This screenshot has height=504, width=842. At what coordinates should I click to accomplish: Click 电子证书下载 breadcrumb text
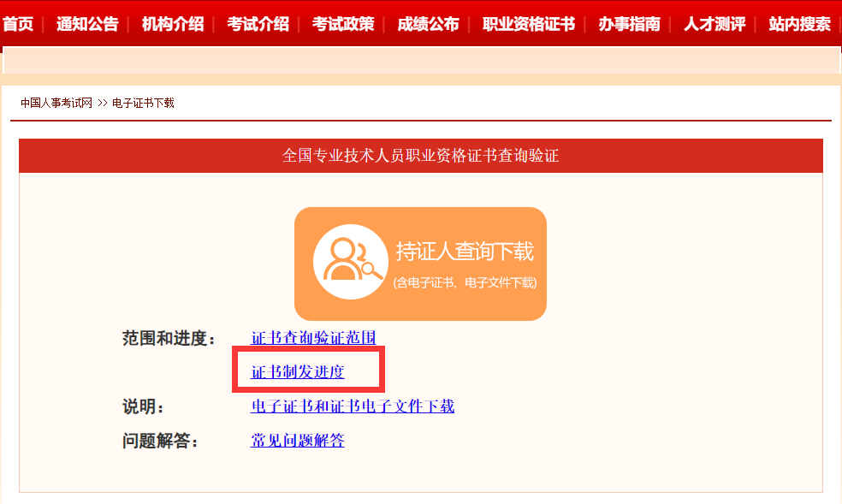click(144, 103)
